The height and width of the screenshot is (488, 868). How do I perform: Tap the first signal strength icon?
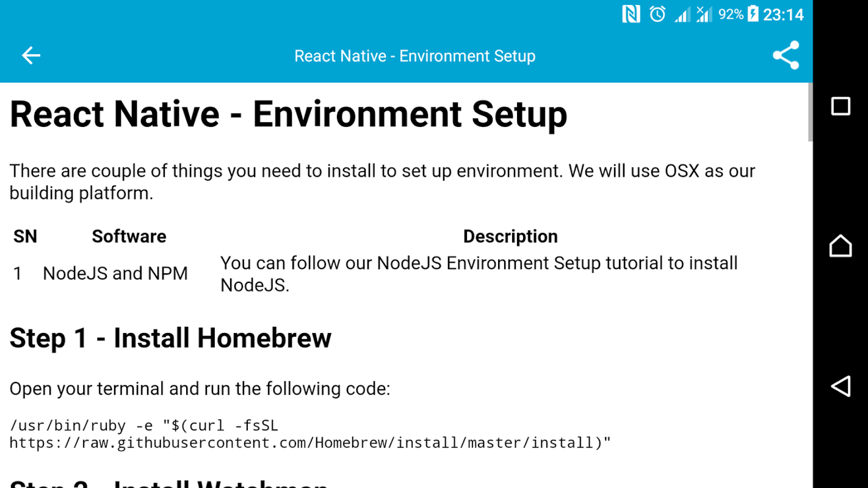[x=682, y=14]
